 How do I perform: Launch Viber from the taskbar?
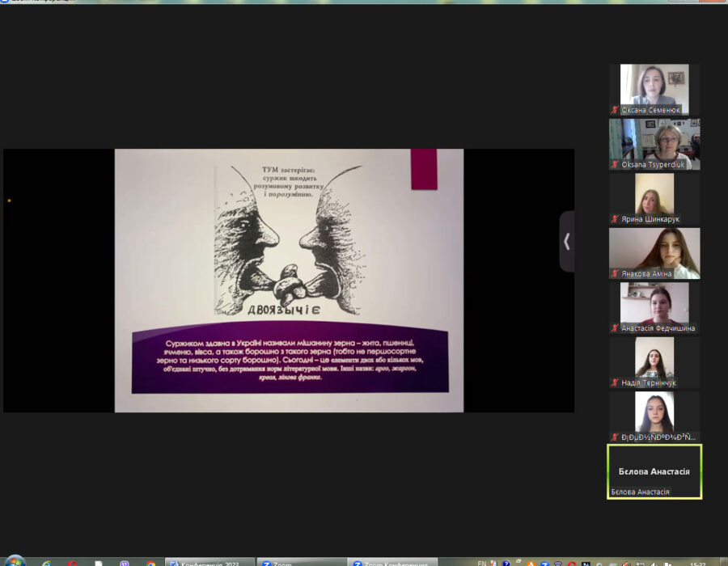[124, 563]
